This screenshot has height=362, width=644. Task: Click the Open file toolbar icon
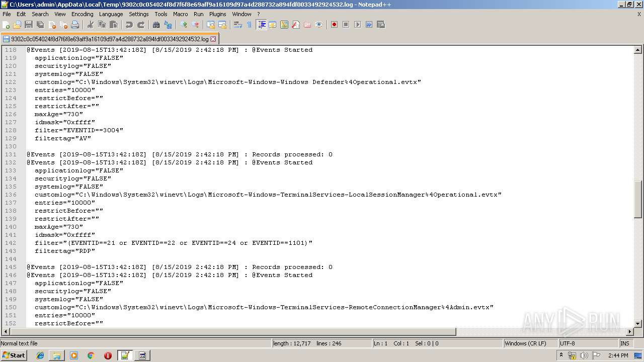coord(18,25)
